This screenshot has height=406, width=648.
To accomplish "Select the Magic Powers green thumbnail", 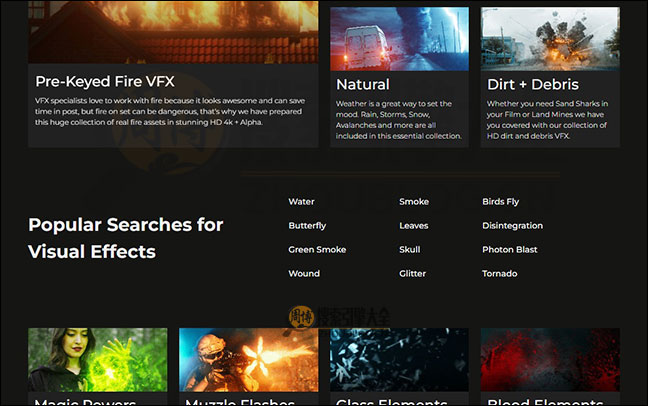I will 97,359.
